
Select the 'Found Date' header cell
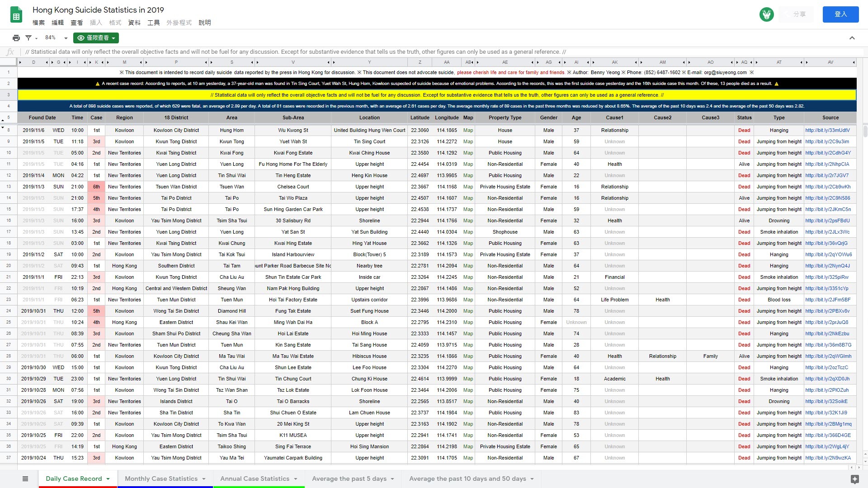click(42, 117)
